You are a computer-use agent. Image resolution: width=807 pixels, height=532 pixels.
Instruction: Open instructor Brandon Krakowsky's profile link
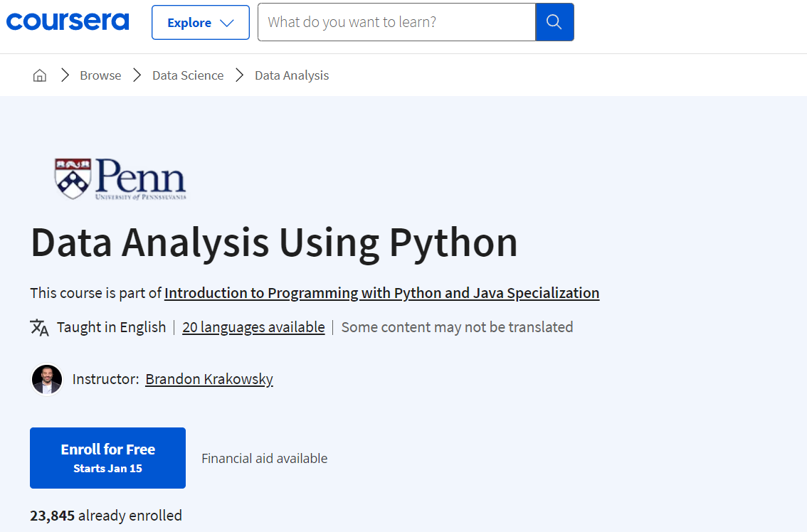(209, 379)
